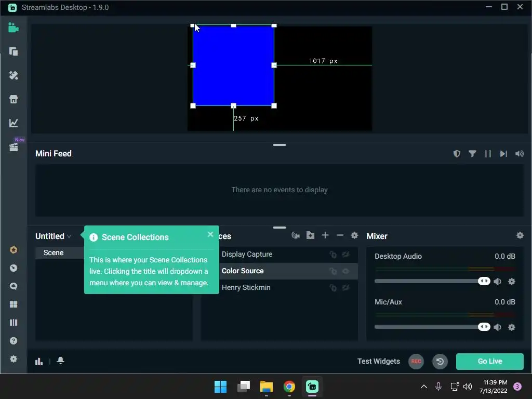Toggle visibility of Display Capture source
Screen dimensions: 532x399
tap(345, 255)
